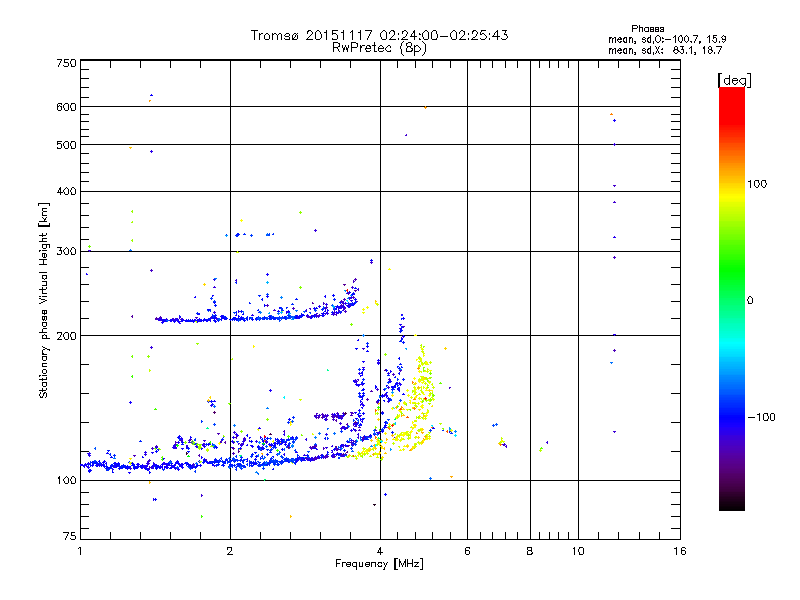The width and height of the screenshot is (800, 600).
Task: Click the 'Stationary phase Virtual Height [km]' axis title
Action: tap(44, 301)
